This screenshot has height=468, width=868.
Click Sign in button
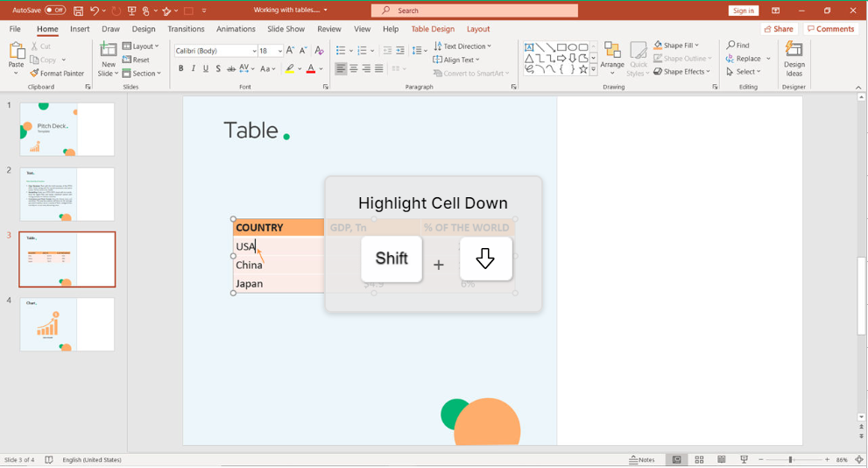click(x=743, y=11)
